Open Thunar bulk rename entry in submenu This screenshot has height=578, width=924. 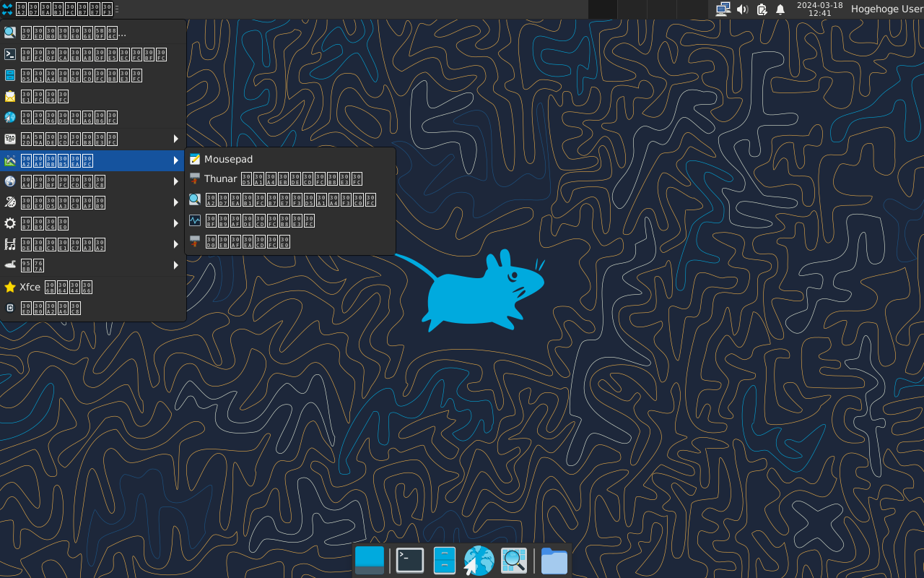click(x=290, y=178)
